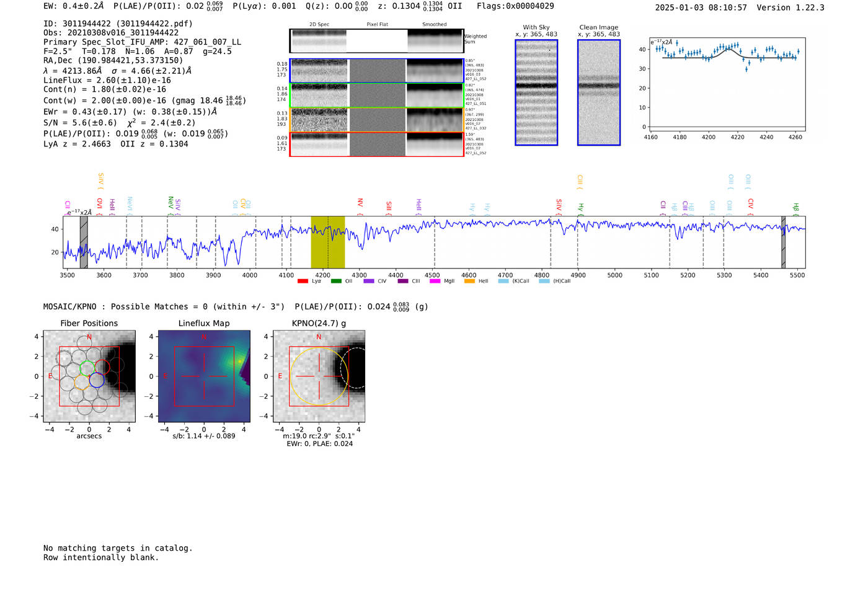
Task: Click the green OII legend swatch
Action: tap(336, 282)
